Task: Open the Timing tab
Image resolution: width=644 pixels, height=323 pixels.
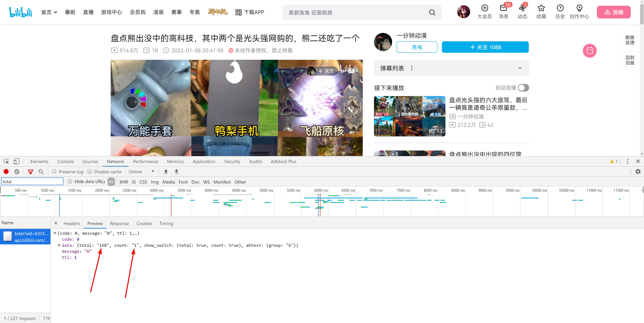Action: tap(166, 223)
